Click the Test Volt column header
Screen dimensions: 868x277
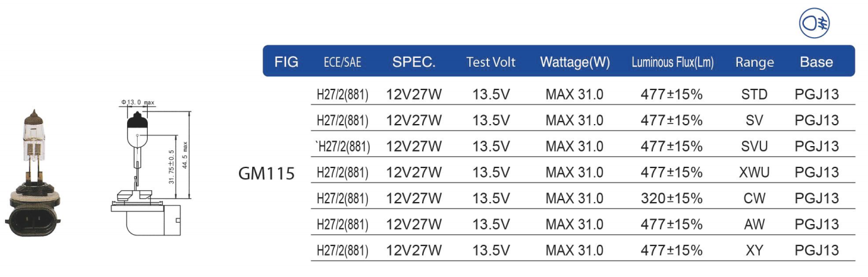(491, 62)
